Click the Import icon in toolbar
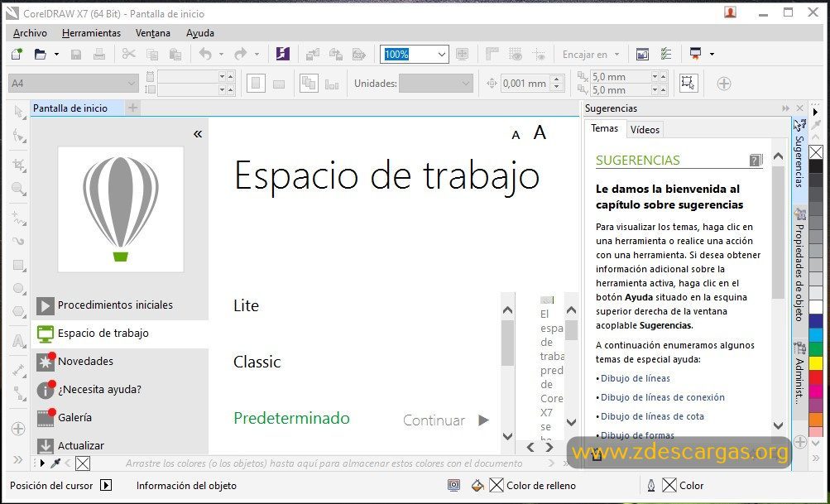Image resolution: width=830 pixels, height=504 pixels. pos(313,54)
